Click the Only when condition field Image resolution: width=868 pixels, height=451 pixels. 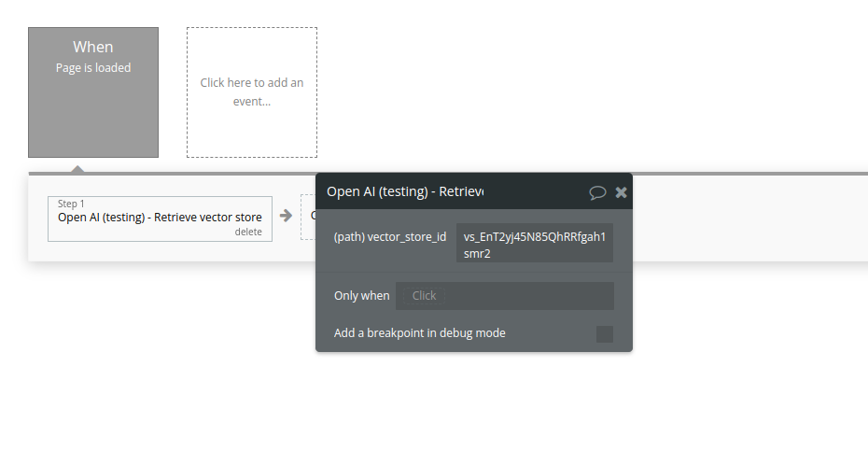(504, 296)
